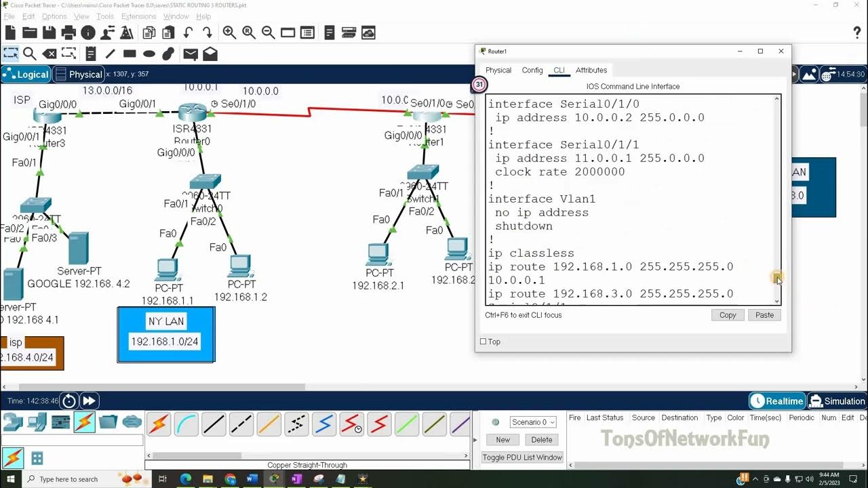
Task: Click Toggle PDU List Window button
Action: 522,457
